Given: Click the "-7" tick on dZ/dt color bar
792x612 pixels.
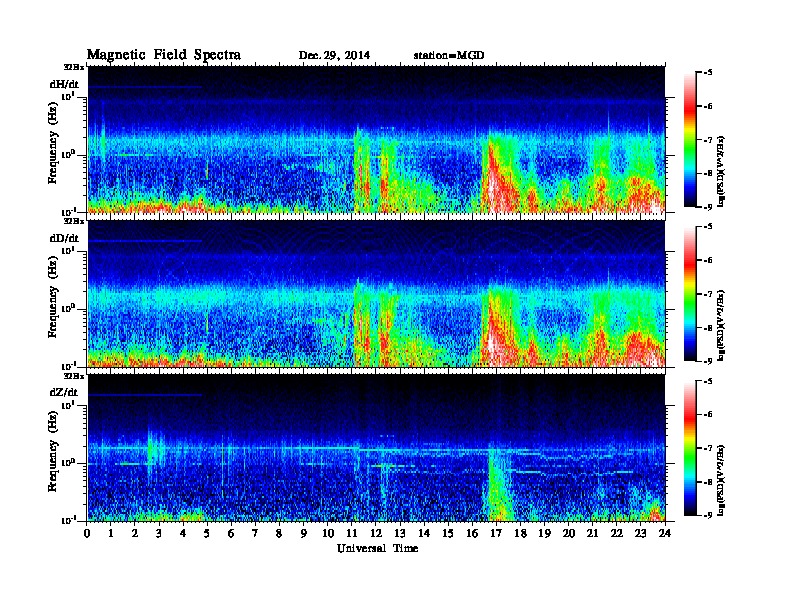Looking at the screenshot, I should [708, 447].
